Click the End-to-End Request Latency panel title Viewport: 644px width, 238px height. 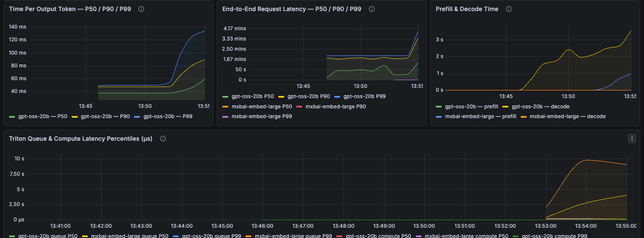pos(291,9)
